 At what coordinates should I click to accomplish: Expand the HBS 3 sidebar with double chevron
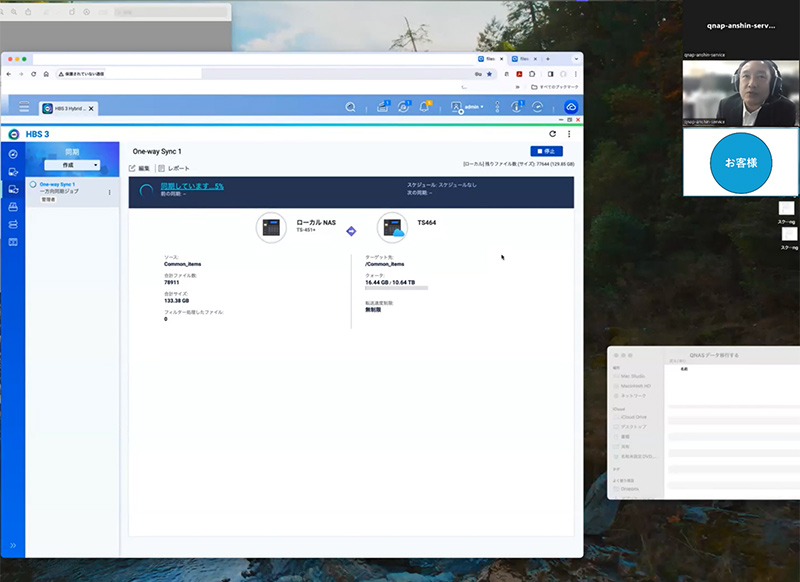click(13, 545)
